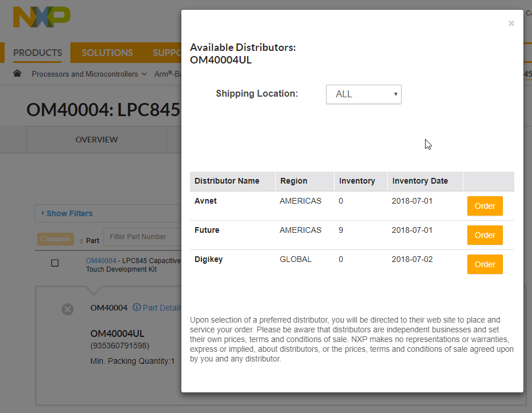Screen dimensions: 532x413
Task: Click the Part Details info icon
Action: coord(137,308)
